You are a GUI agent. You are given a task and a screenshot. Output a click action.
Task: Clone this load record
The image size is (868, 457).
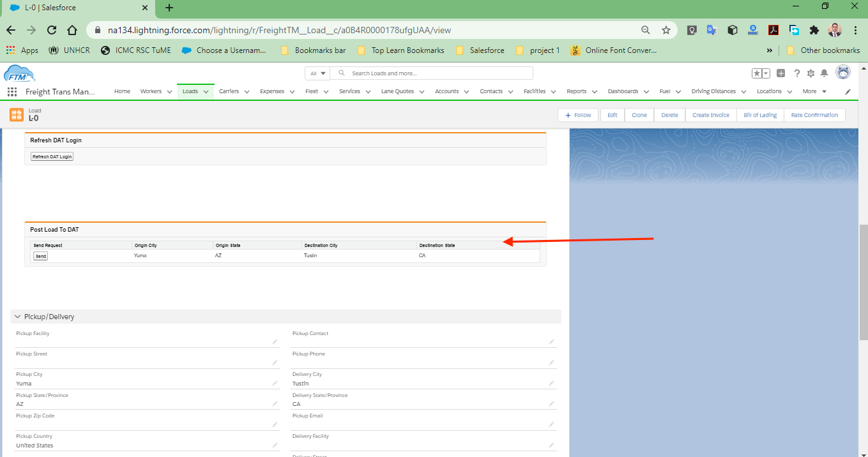(639, 116)
